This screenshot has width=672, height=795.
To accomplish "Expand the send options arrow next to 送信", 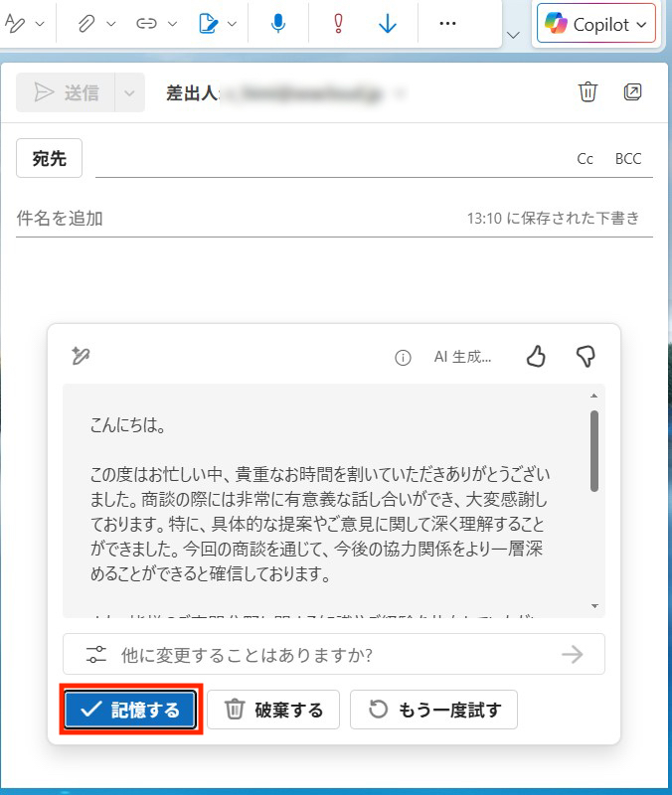I will click(129, 92).
